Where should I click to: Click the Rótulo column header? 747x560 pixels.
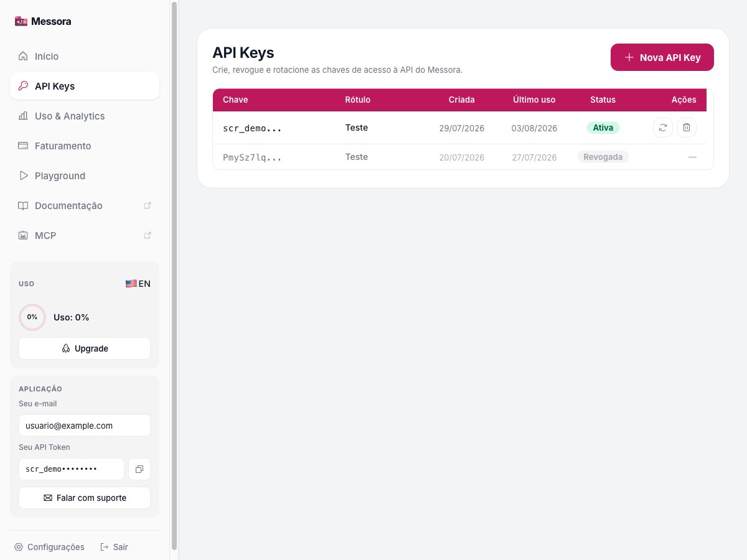pyautogui.click(x=358, y=100)
